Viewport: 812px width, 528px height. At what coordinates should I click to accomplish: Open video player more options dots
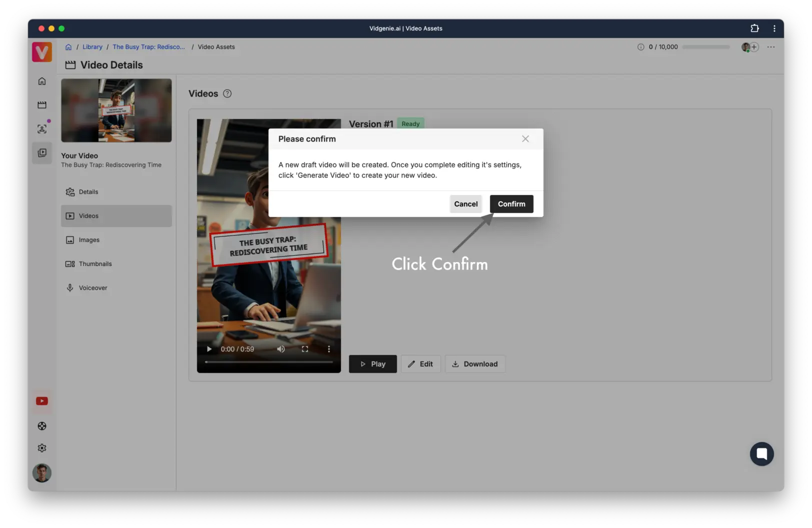tap(329, 349)
